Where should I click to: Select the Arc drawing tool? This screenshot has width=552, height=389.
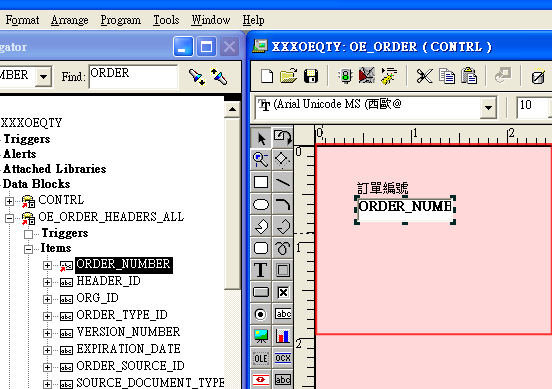[x=283, y=204]
